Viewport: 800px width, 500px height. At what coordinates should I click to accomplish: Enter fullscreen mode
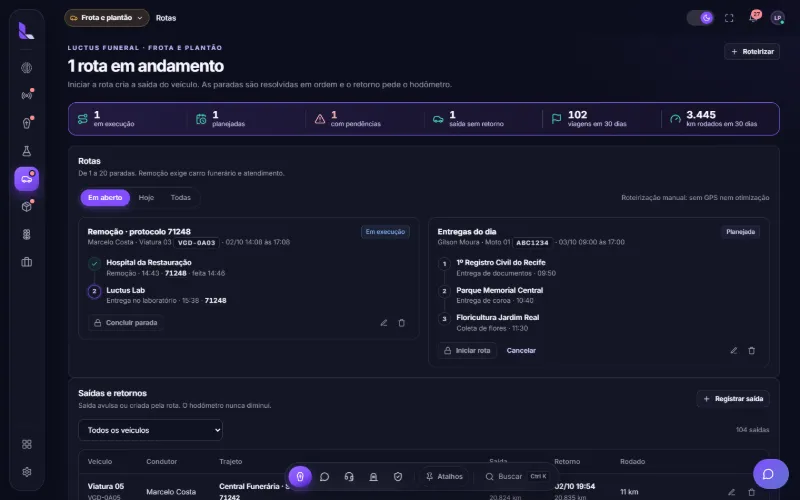coord(729,18)
